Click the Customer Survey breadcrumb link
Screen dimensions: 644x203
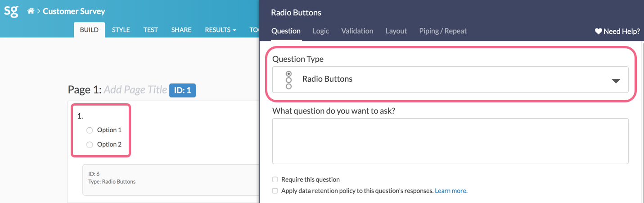coord(74,11)
